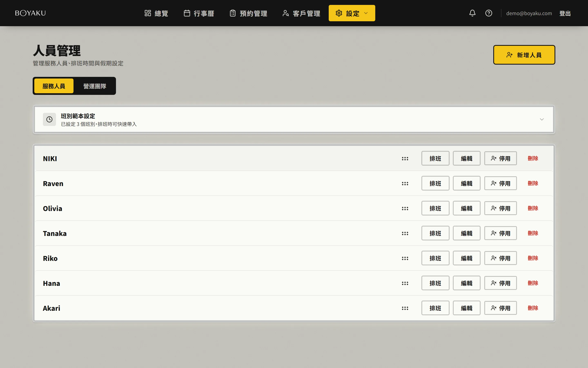Click the 新增人員 button
Image resolution: width=588 pixels, height=368 pixels.
(x=524, y=55)
